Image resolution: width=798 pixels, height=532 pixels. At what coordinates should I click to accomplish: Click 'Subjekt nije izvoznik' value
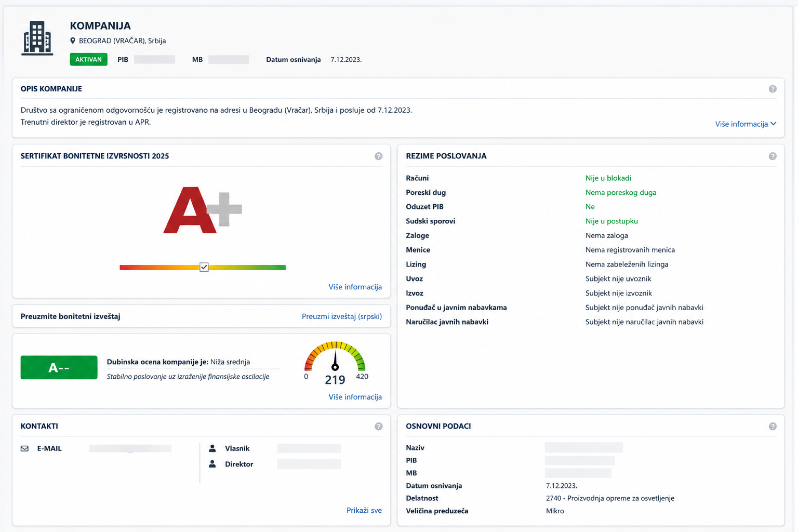(x=619, y=293)
